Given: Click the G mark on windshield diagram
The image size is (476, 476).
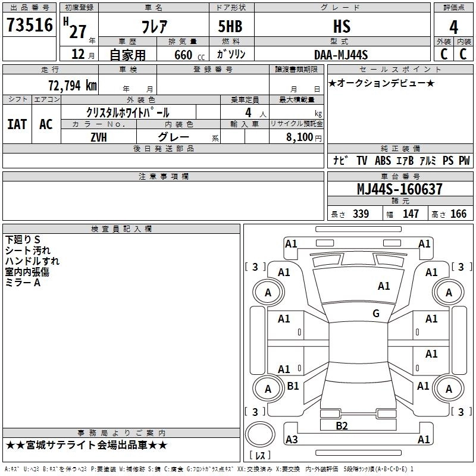Looking at the screenshot, I should point(376,314).
